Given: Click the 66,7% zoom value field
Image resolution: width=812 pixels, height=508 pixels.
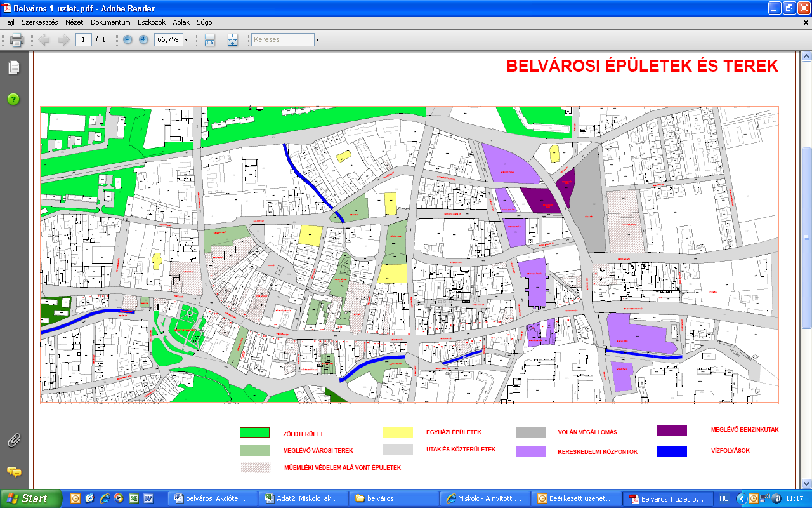Looking at the screenshot, I should [168, 39].
